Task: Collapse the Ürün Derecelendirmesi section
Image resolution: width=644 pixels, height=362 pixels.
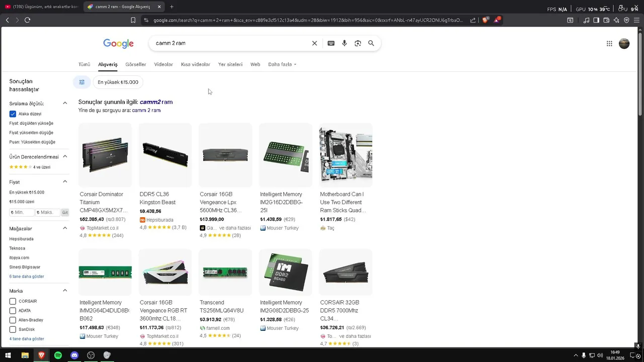Action: [65, 156]
